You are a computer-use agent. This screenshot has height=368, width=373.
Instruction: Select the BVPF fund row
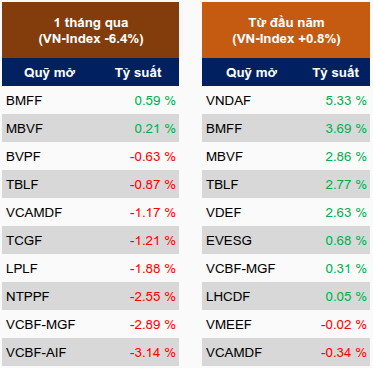coord(90,156)
